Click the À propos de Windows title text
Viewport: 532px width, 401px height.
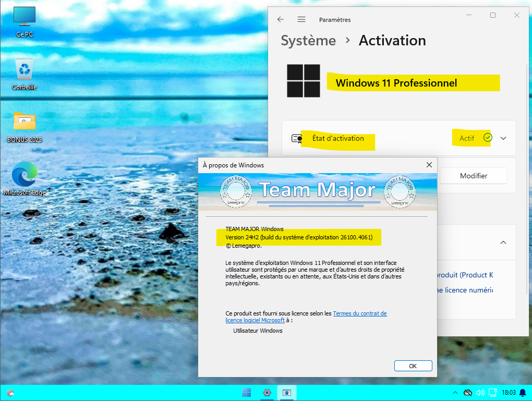[234, 165]
